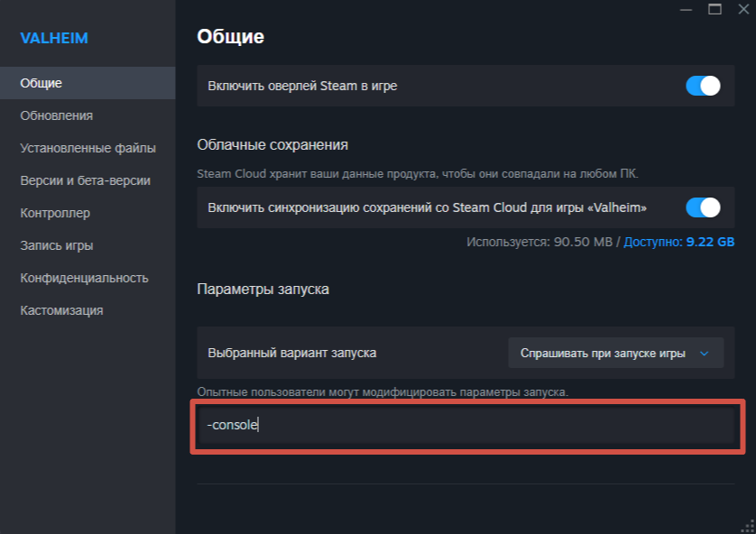Switch to the 'Контроллер' section
The width and height of the screenshot is (756, 534).
pyautogui.click(x=88, y=213)
